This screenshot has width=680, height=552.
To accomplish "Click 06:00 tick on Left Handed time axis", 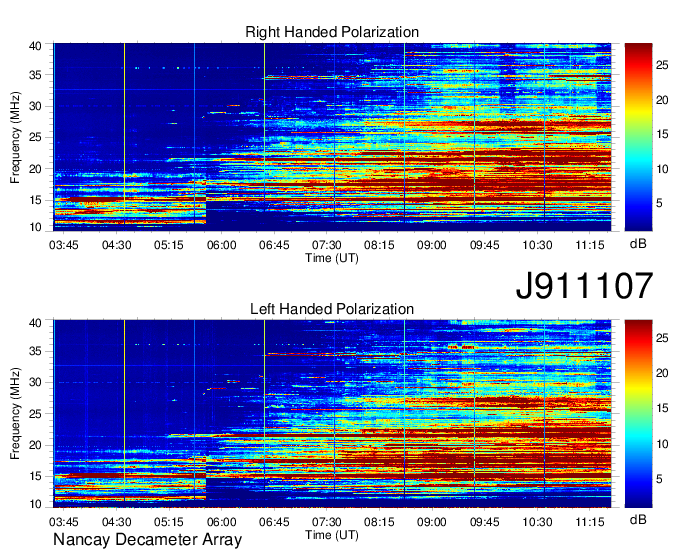I will click(222, 522).
